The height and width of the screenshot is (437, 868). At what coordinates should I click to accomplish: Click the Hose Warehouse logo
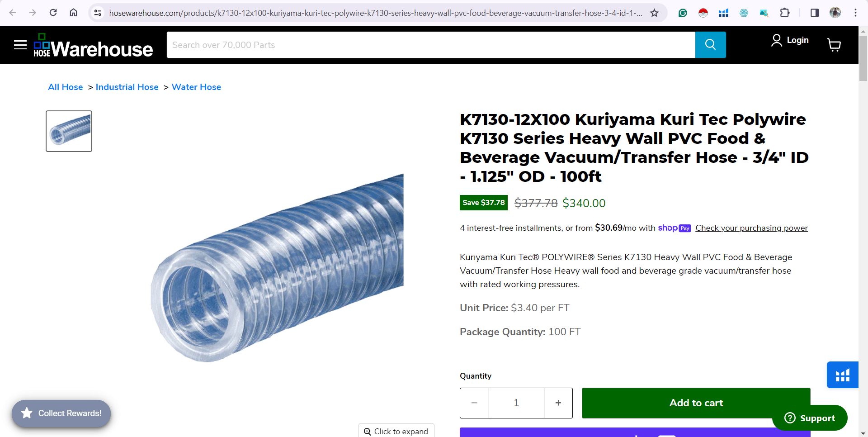coord(93,45)
